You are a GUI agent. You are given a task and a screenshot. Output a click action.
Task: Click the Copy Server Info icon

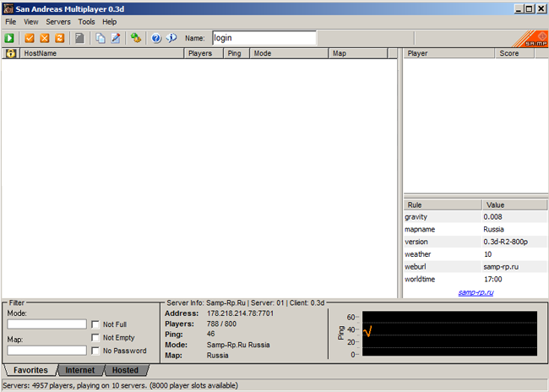pos(101,38)
